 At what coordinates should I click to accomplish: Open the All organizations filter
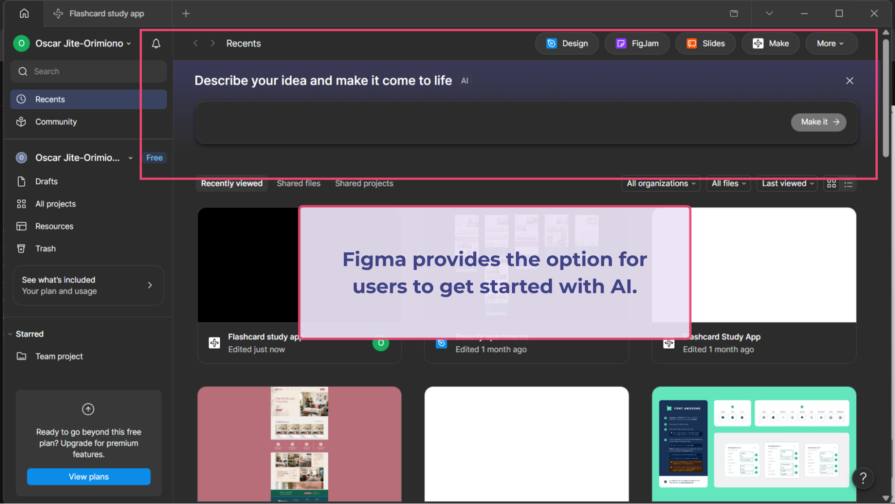click(661, 183)
